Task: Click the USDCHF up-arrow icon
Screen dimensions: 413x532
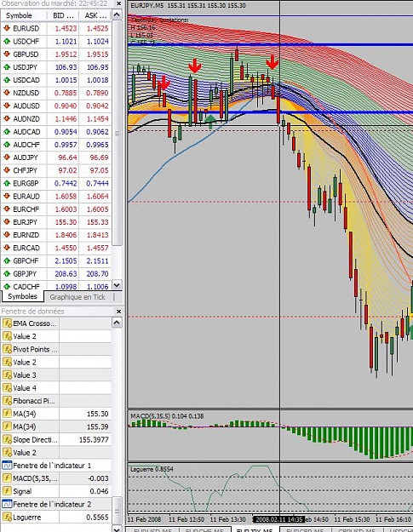Action: [7, 41]
